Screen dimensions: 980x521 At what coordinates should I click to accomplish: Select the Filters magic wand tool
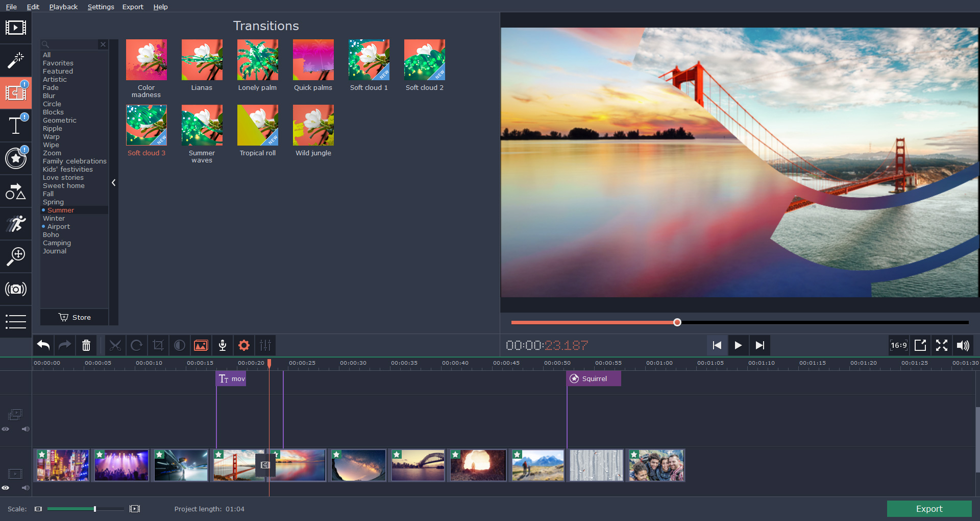pyautogui.click(x=16, y=60)
